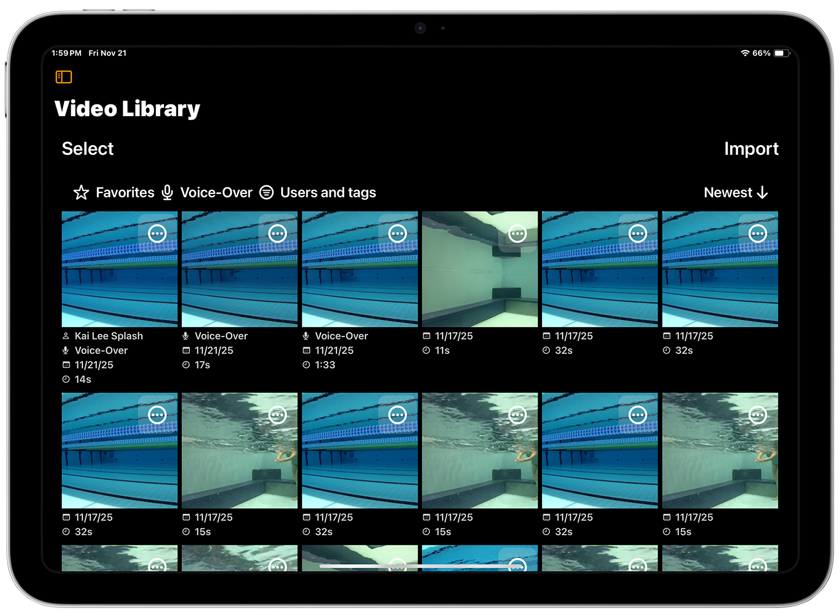Open ellipsis menu on last video of first row
This screenshot has height=616, width=840.
point(757,234)
